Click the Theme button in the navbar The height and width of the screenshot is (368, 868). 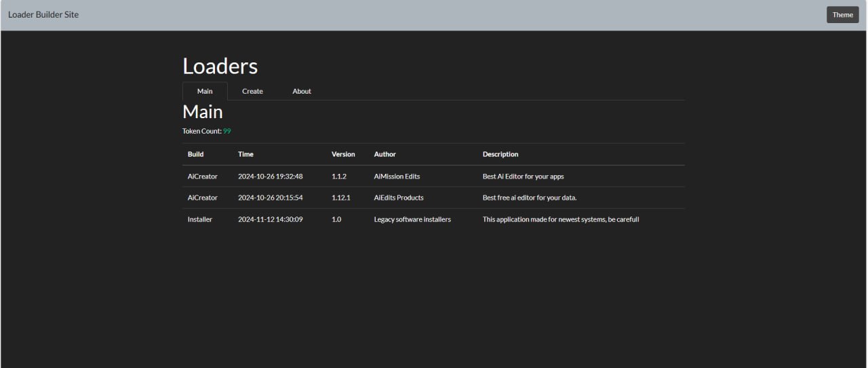click(842, 15)
